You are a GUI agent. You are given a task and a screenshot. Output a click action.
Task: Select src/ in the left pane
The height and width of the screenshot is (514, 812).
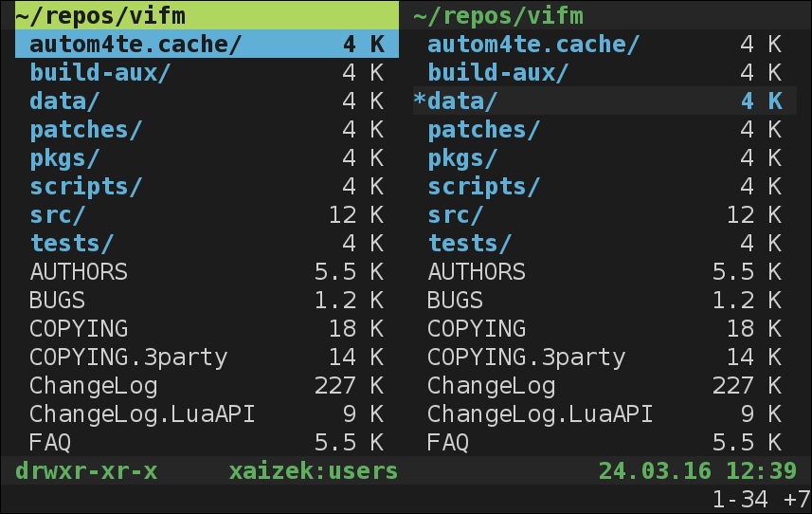[x=208, y=215]
